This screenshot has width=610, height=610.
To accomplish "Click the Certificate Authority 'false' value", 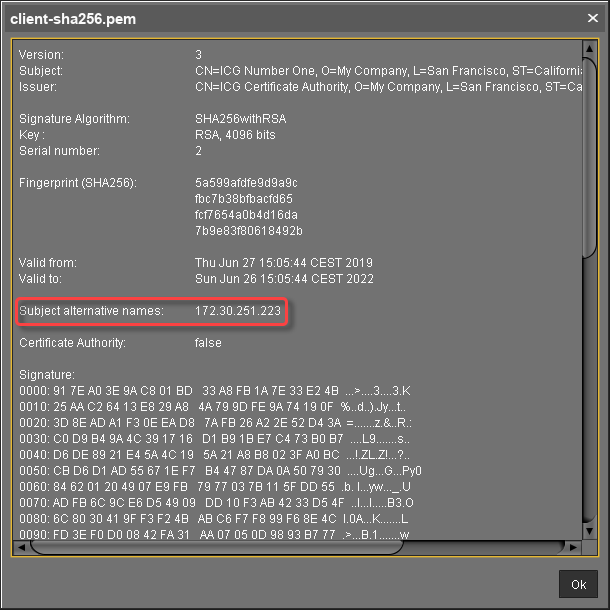I will 208,343.
